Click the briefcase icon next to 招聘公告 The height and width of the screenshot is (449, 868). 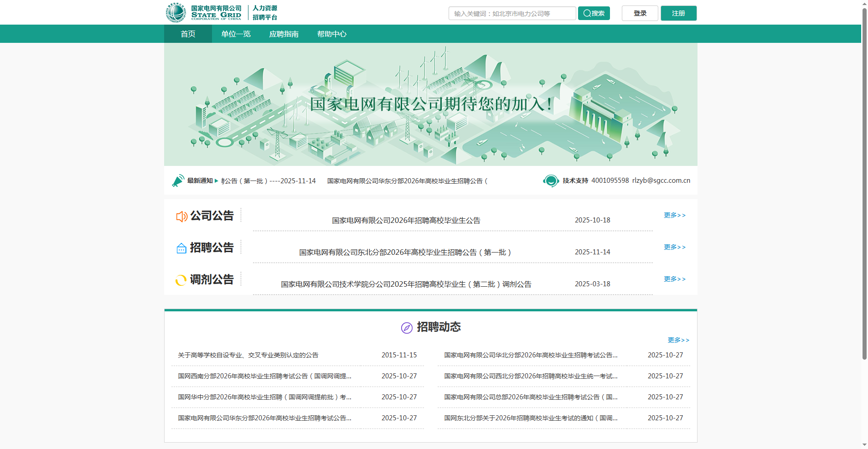[x=181, y=248]
